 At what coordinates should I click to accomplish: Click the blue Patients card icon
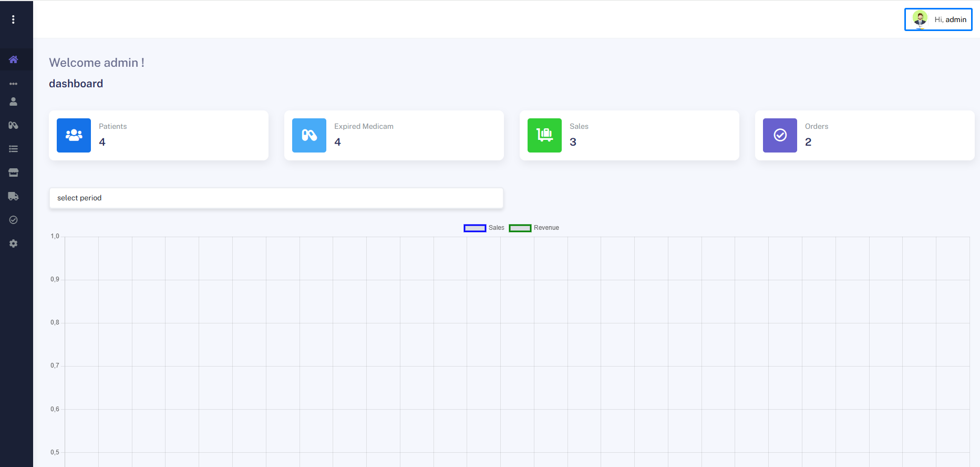coord(74,135)
